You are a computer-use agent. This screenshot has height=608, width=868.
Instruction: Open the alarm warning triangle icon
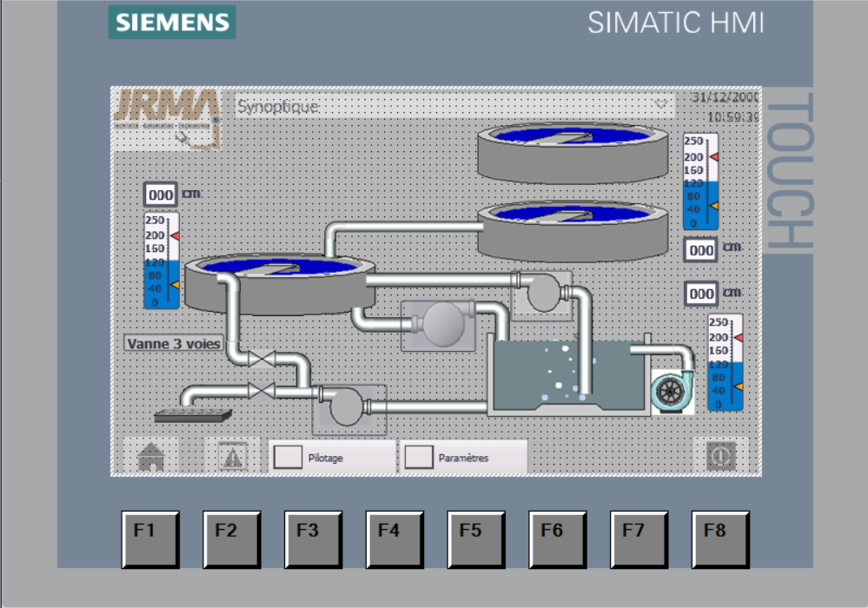point(233,457)
